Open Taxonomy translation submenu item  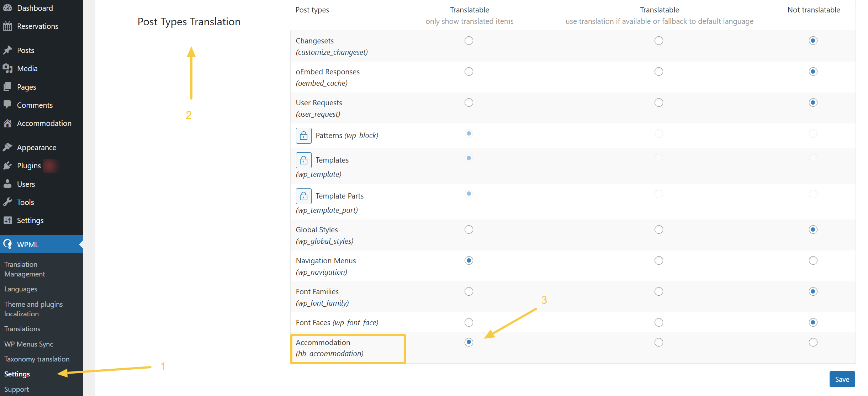click(37, 359)
